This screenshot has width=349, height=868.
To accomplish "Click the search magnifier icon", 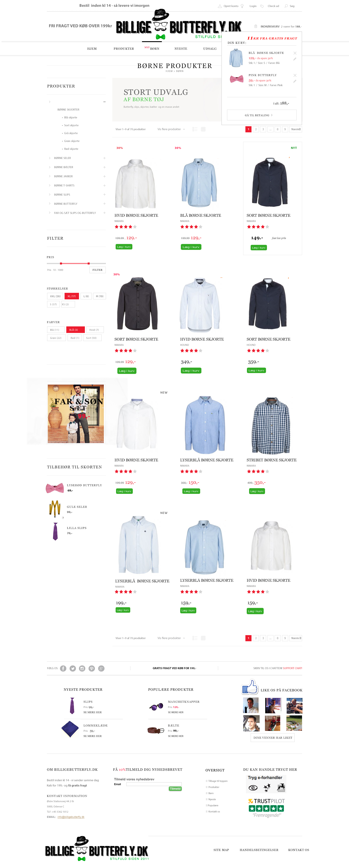I will [286, 6].
